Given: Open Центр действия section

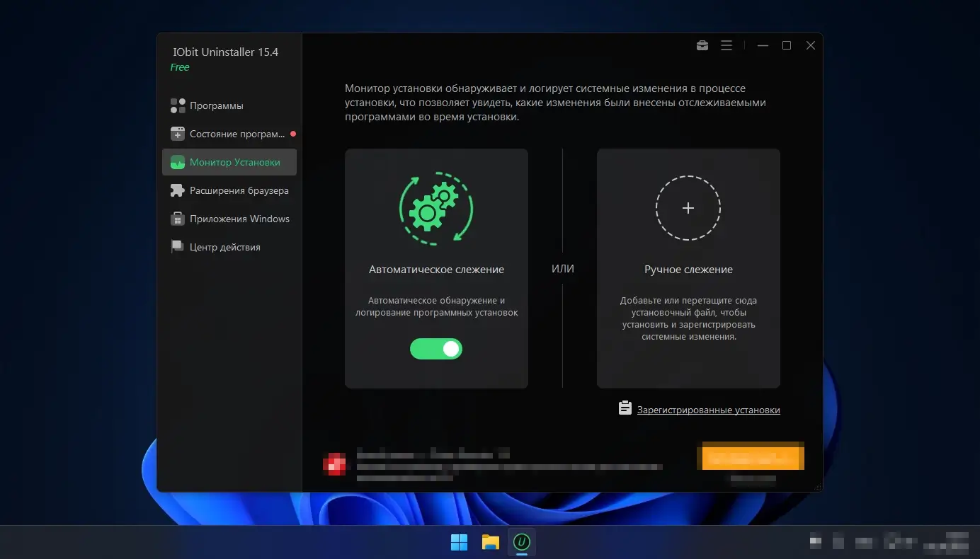Looking at the screenshot, I should point(229,247).
